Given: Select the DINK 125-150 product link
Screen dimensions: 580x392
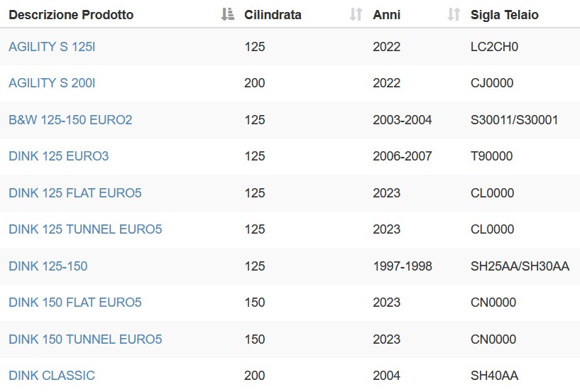Looking at the screenshot, I should (x=48, y=266).
